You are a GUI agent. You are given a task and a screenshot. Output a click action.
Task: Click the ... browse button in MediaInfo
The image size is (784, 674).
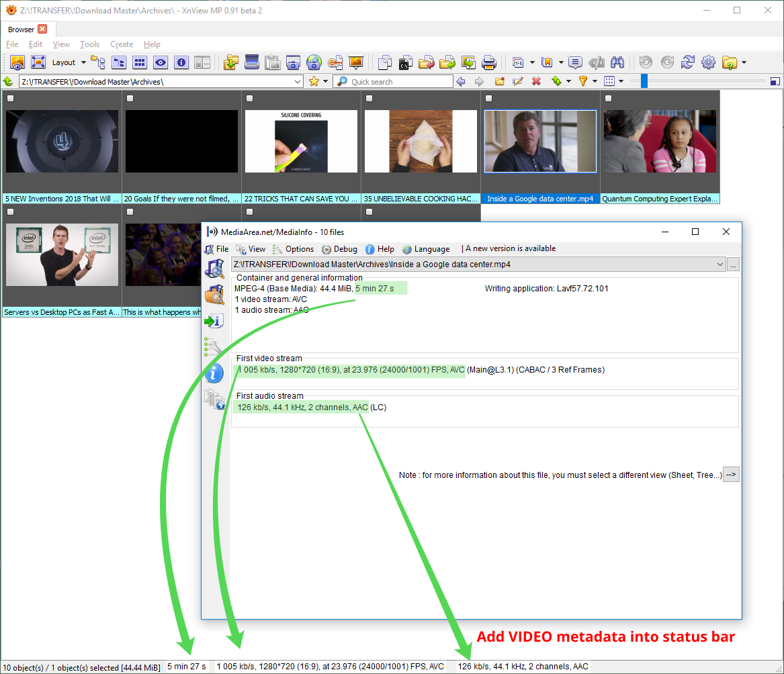[733, 264]
